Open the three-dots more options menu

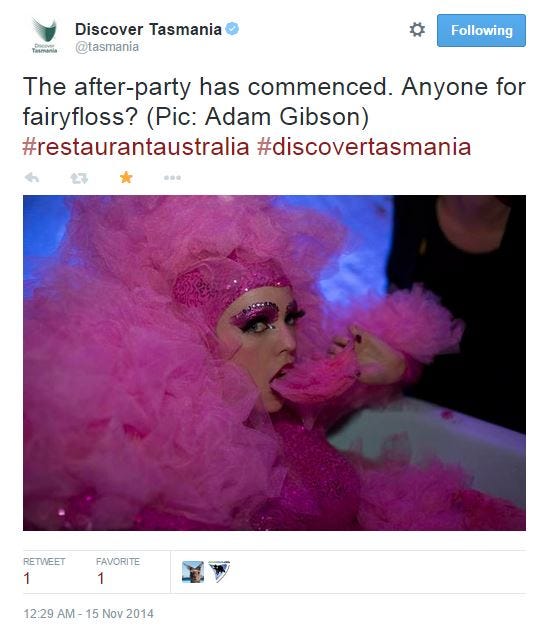tap(172, 178)
